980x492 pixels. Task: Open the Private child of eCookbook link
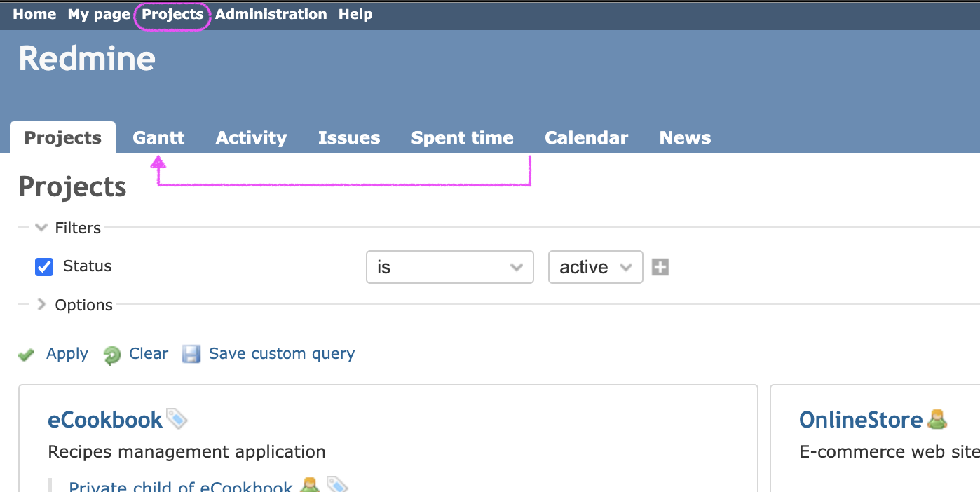point(180,486)
